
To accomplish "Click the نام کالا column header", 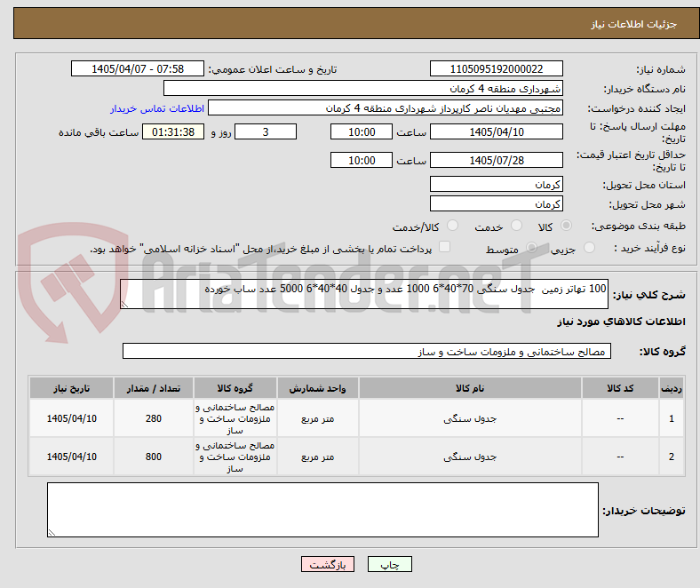I will click(470, 388).
